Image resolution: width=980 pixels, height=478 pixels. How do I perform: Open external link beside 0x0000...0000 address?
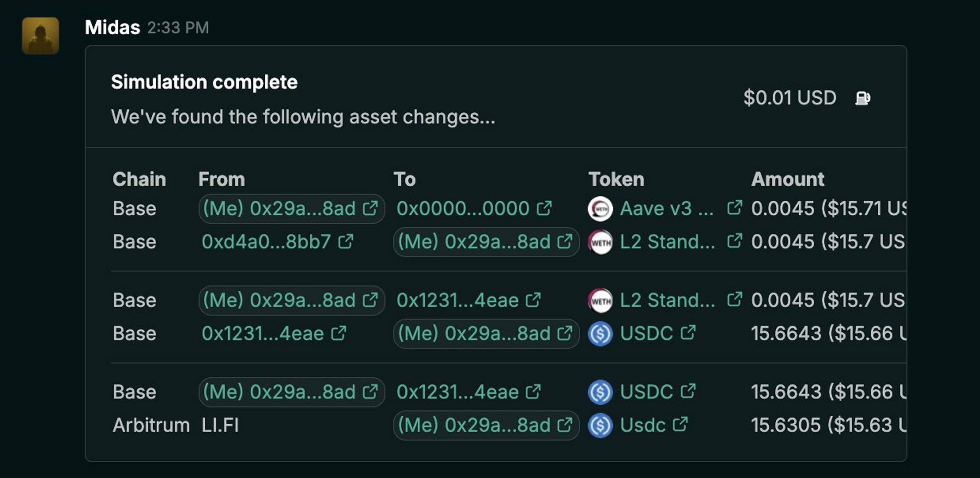pos(545,208)
